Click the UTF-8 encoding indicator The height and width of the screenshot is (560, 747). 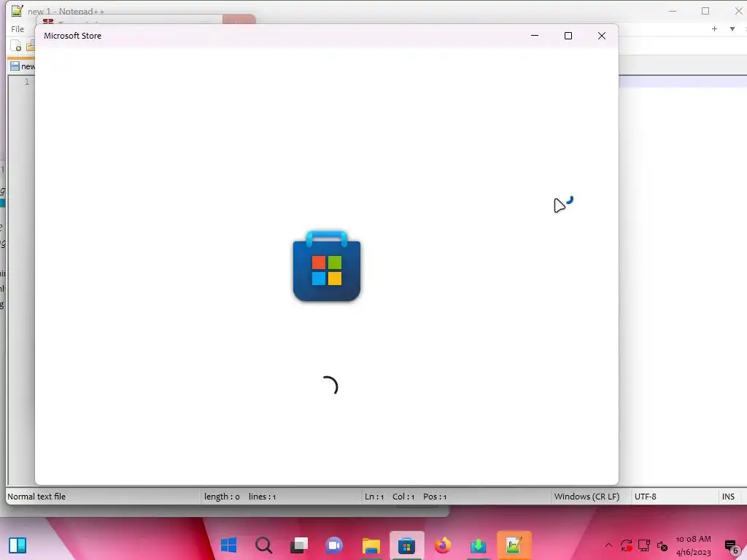645,496
